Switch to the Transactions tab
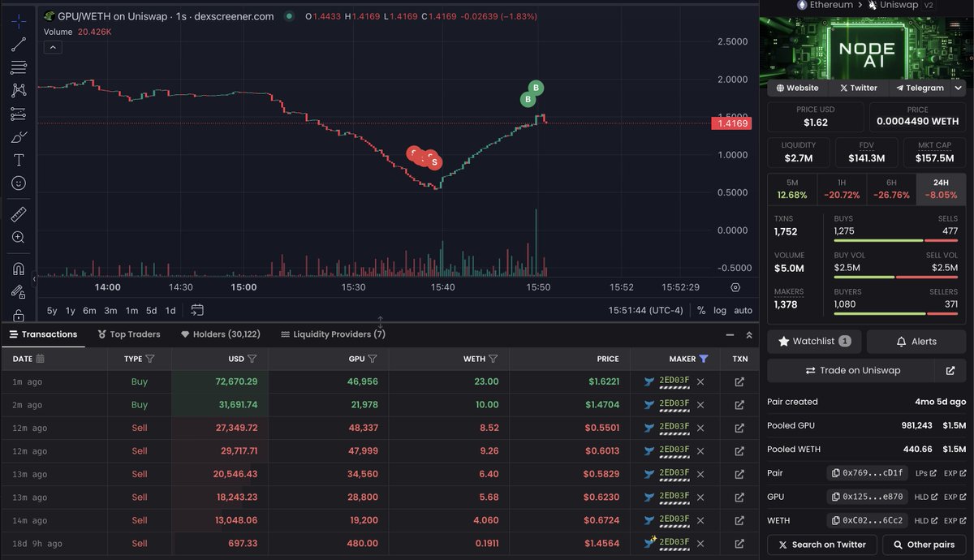 coord(44,334)
